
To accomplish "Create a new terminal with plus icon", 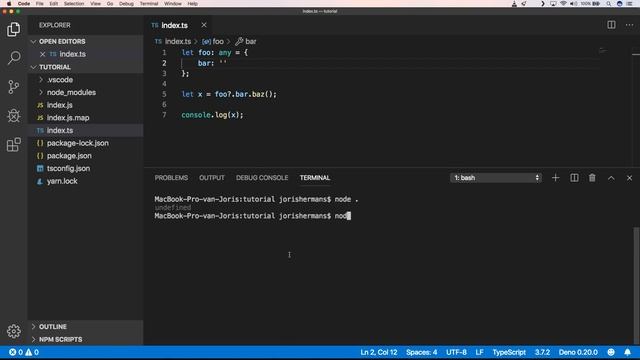I will [x=555, y=178].
